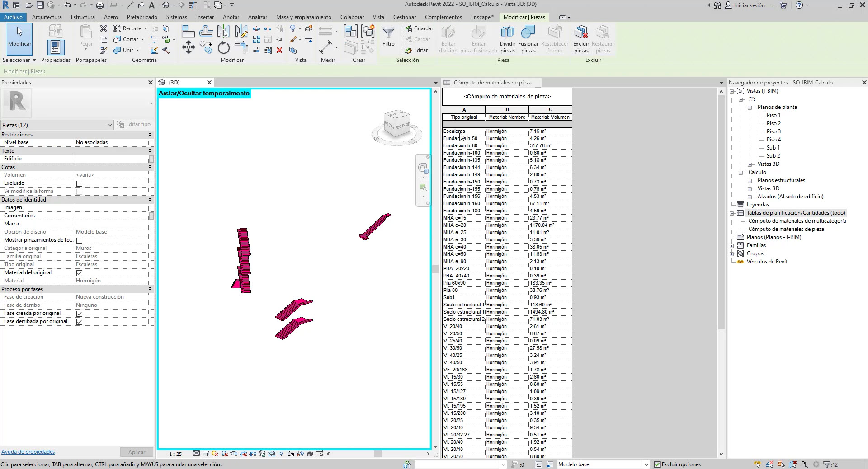
Task: Open the Ayuda de propiedades link
Action: point(28,452)
